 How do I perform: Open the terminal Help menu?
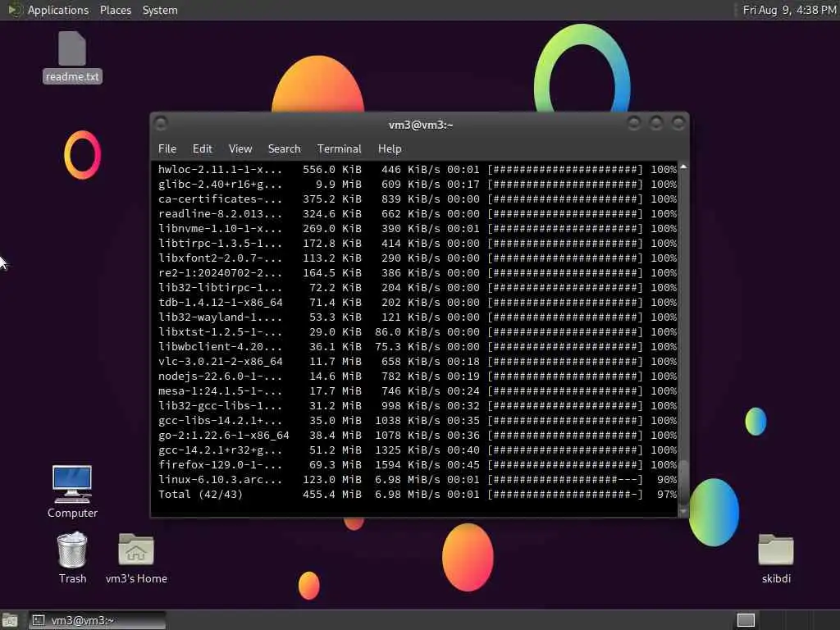click(390, 148)
